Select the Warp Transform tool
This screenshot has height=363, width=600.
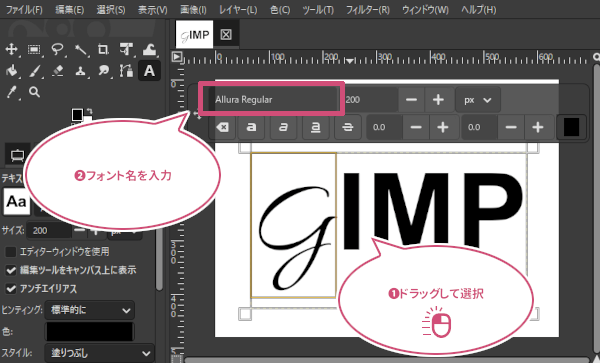pyautogui.click(x=149, y=49)
